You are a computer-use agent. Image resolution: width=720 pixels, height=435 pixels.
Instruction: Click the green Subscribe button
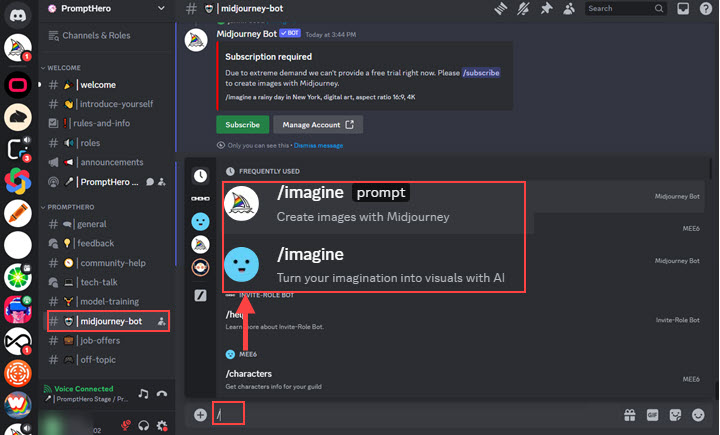click(x=242, y=124)
